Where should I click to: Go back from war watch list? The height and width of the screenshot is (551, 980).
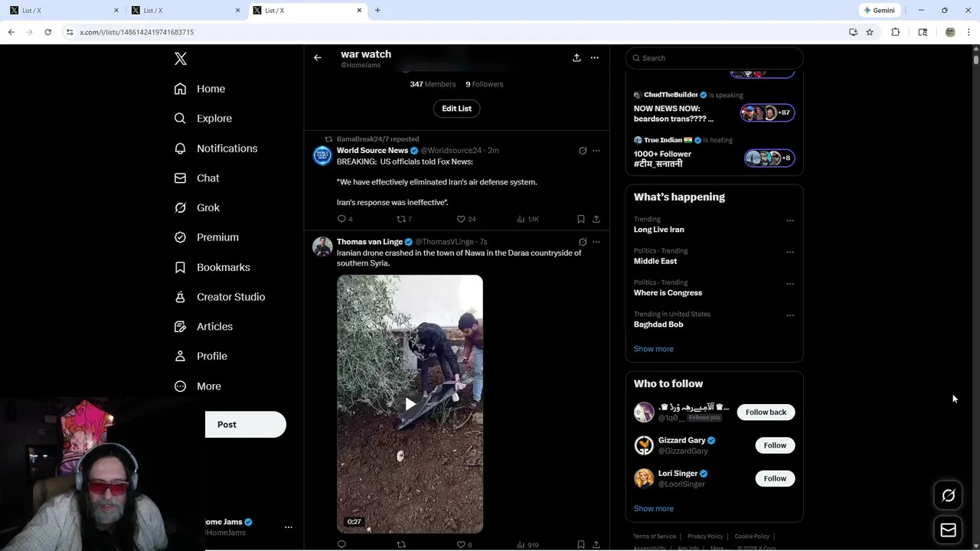tap(318, 57)
